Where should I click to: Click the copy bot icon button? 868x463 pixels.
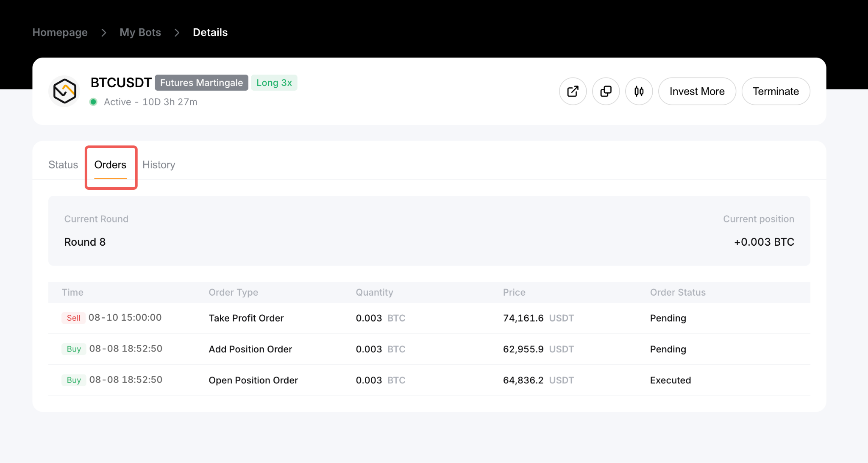[x=606, y=91]
